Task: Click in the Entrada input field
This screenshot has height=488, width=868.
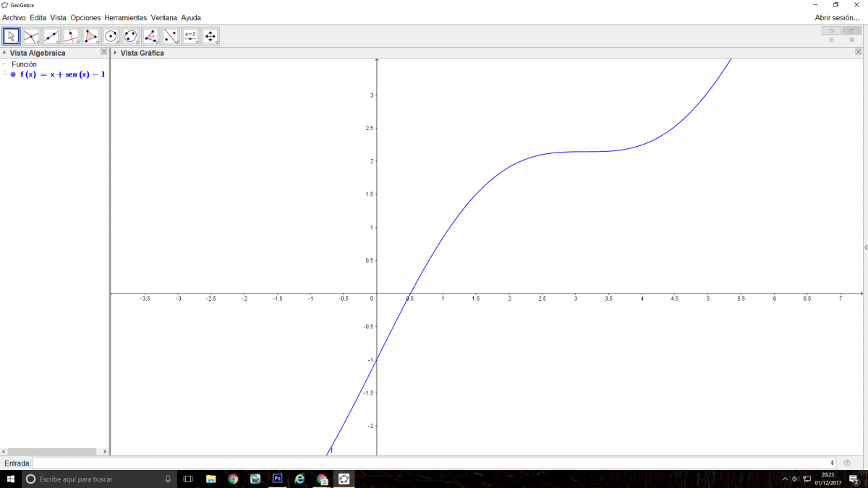Action: (x=433, y=463)
